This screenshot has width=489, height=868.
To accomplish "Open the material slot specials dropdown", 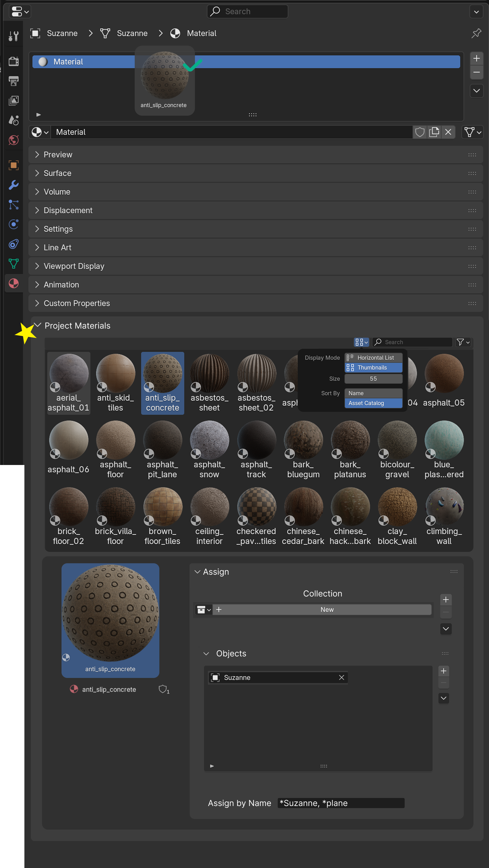I will tap(476, 91).
